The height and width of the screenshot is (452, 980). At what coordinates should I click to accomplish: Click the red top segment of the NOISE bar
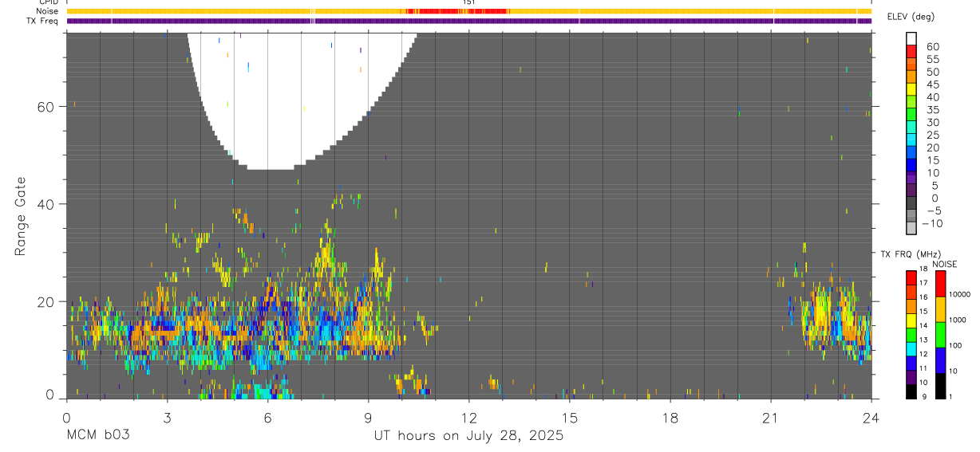[x=941, y=284]
